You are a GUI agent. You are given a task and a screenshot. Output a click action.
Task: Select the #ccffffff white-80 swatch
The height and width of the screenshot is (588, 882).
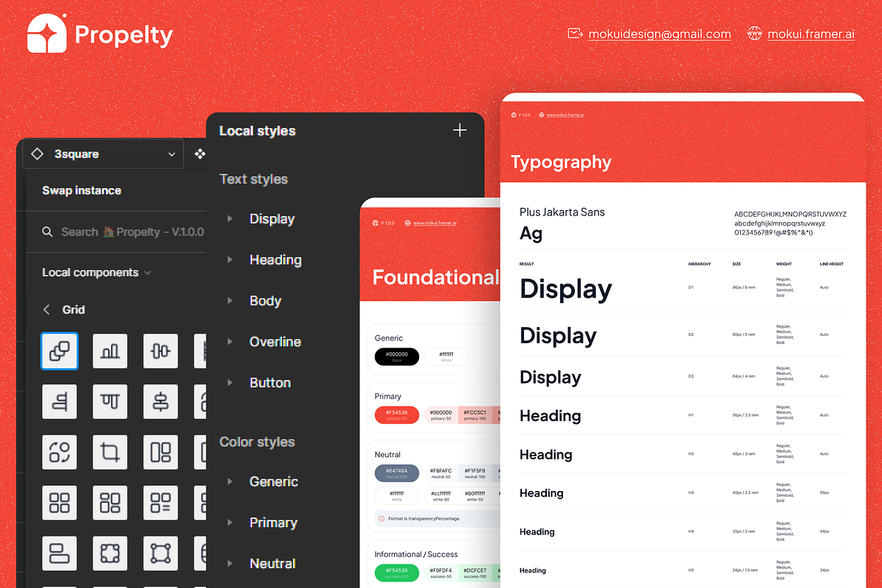tap(441, 496)
